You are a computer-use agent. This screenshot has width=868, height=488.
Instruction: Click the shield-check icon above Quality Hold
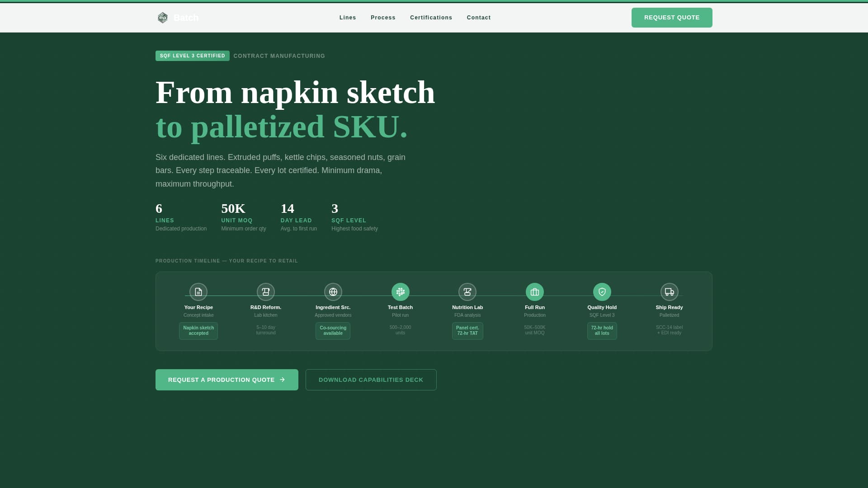[x=602, y=291]
